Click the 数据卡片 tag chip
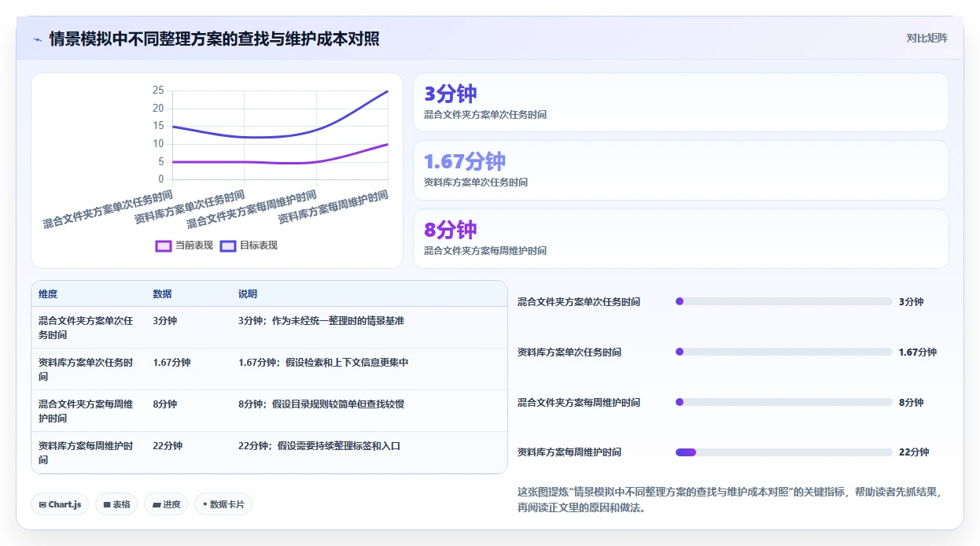Image resolution: width=980 pixels, height=546 pixels. (223, 504)
